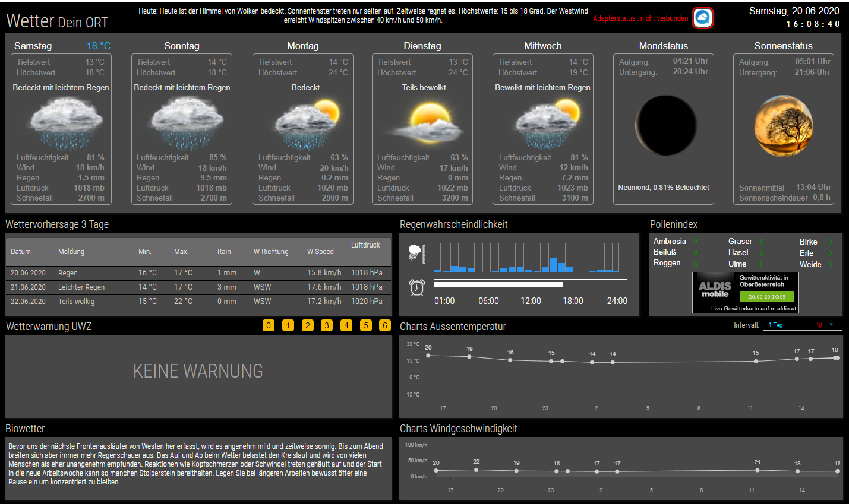Click 'Teils bewölkt' condition under Dienstag
The width and height of the screenshot is (849, 504).
pos(424,87)
